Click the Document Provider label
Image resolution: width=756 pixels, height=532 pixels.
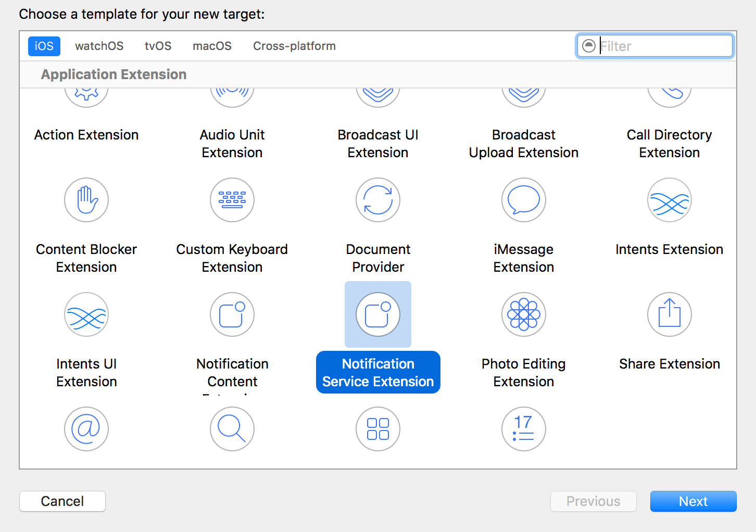pos(378,258)
